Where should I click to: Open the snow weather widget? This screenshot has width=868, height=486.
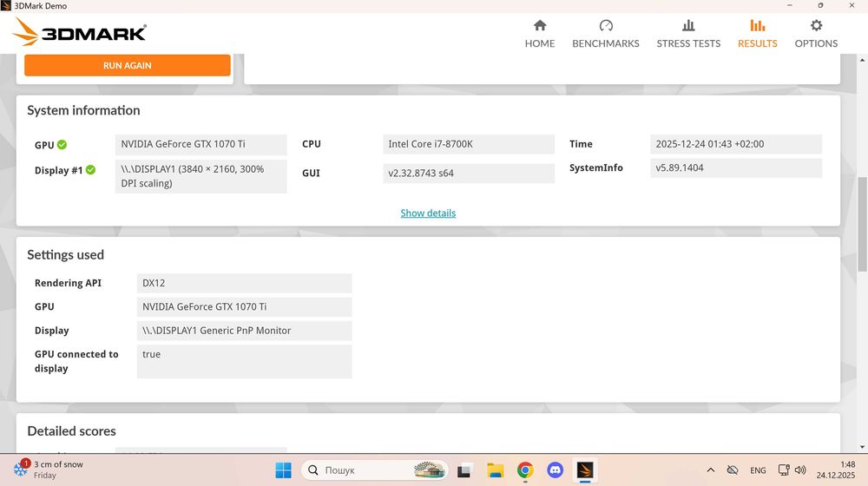click(48, 470)
